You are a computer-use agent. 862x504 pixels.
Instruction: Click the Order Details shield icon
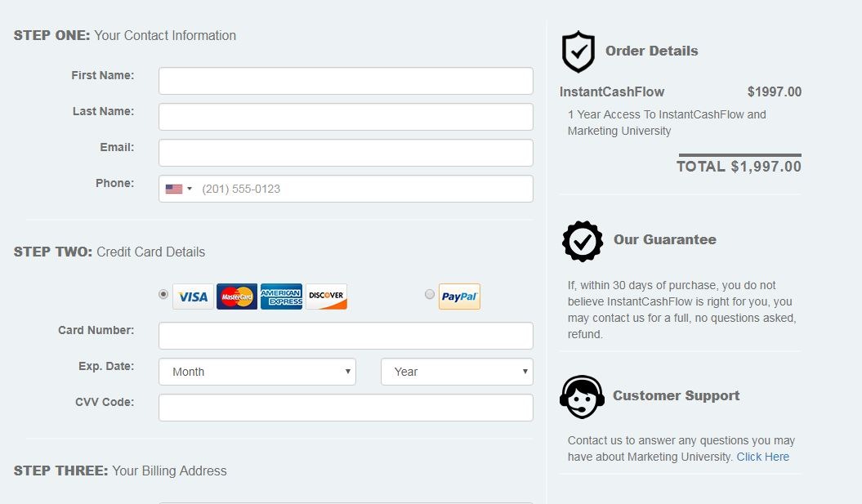point(578,51)
